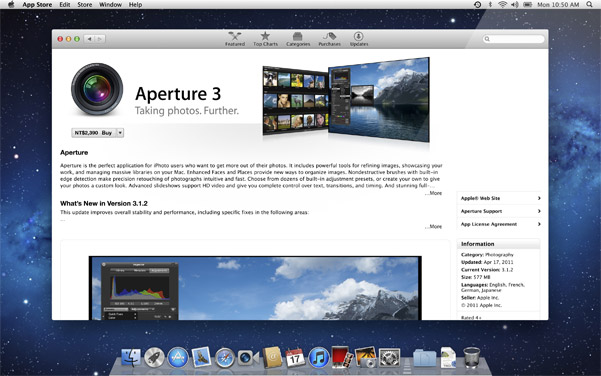This screenshot has height=376, width=601.
Task: Expand the Aperture description with More
Action: 434,193
